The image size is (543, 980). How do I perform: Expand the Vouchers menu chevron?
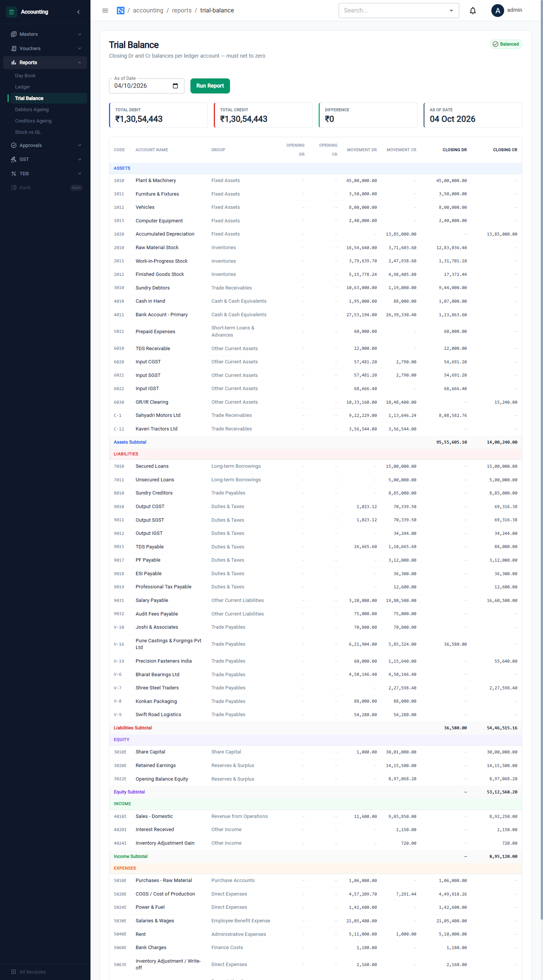tap(80, 48)
